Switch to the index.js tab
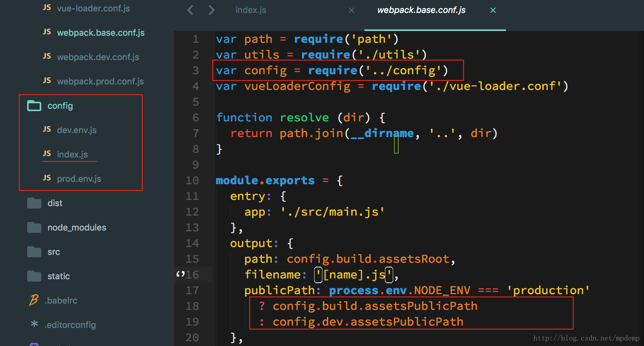 [251, 10]
